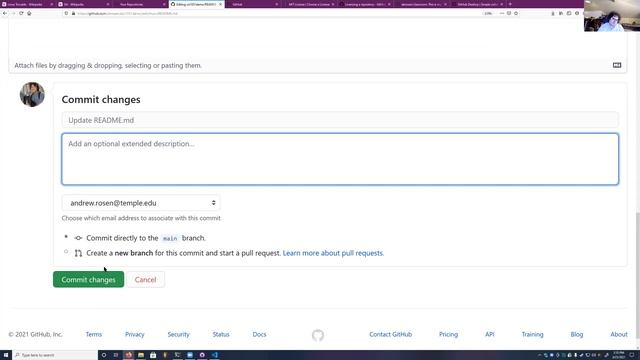Click the Cortana circle taskbar icon
This screenshot has width=640, height=360.
click(x=104, y=355)
